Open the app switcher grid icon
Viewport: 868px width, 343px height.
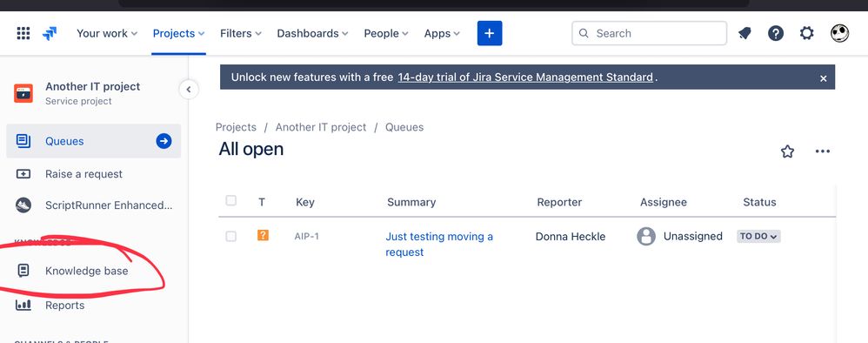[23, 33]
